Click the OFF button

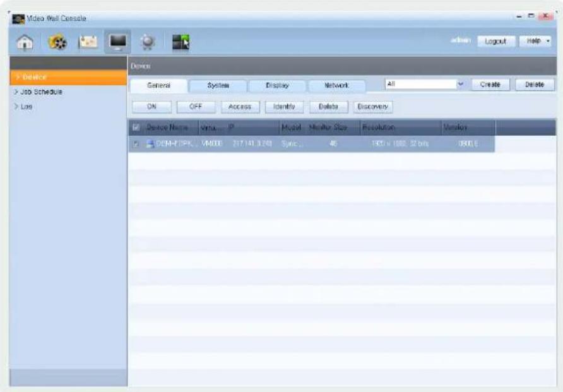[x=196, y=107]
